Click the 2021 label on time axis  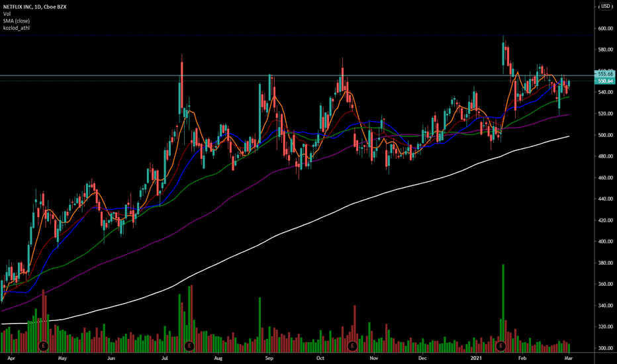[476, 359]
